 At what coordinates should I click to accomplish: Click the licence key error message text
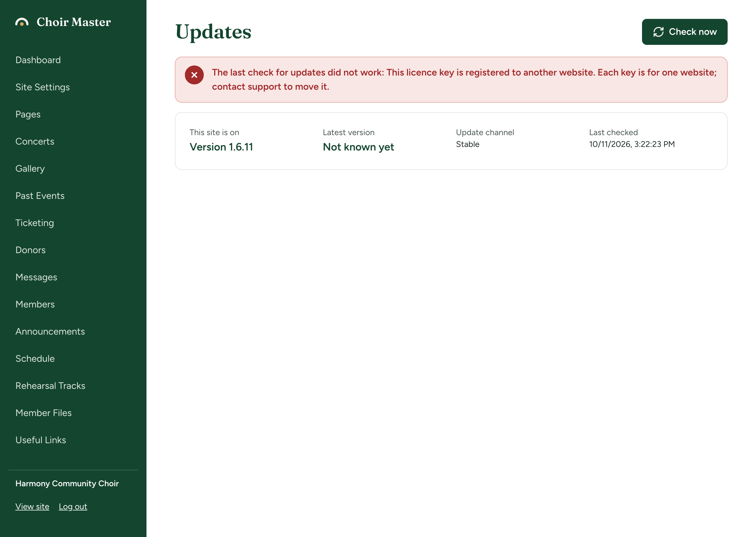point(464,79)
